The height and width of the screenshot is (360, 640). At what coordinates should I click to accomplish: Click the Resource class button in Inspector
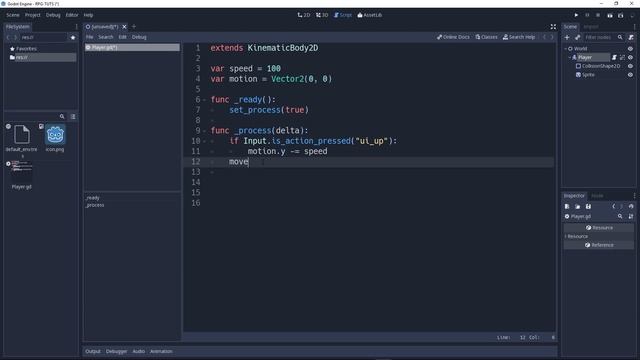pyautogui.click(x=599, y=228)
